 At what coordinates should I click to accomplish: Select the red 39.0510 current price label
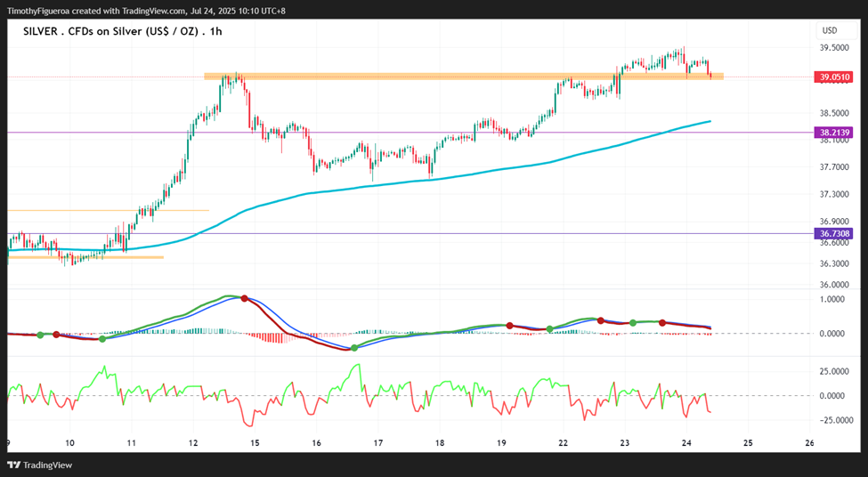[832, 77]
